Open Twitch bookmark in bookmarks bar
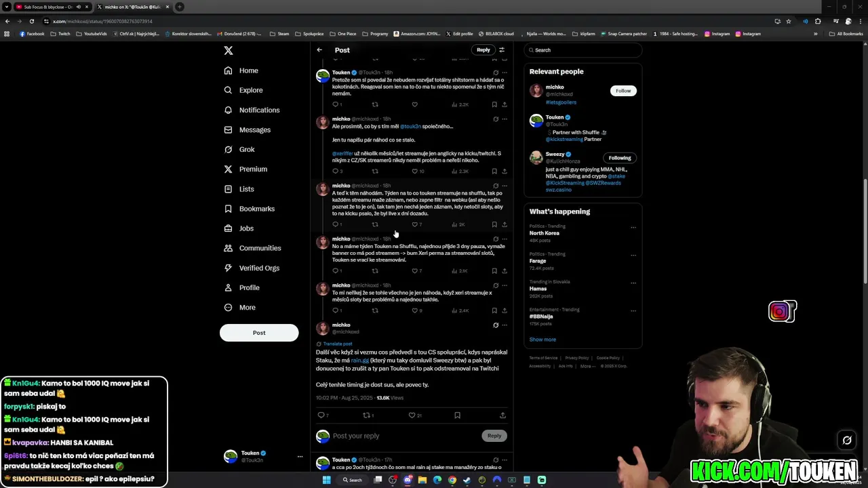The height and width of the screenshot is (488, 868). click(x=61, y=34)
